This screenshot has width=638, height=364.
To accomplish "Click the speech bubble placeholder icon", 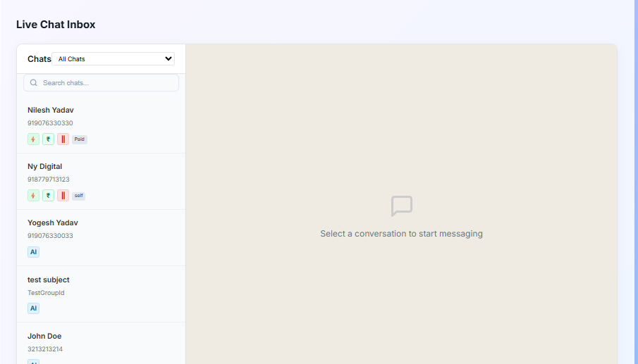I will pyautogui.click(x=402, y=206).
